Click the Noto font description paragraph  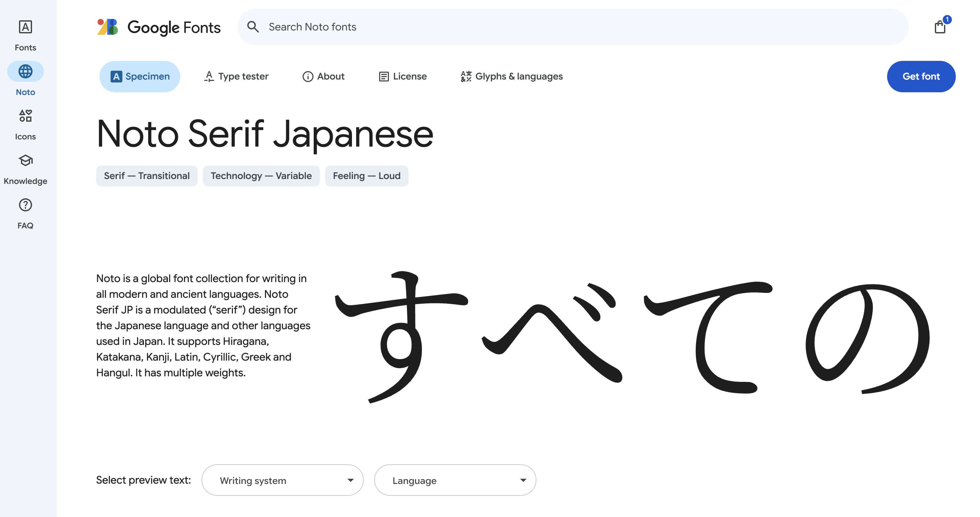point(203,326)
